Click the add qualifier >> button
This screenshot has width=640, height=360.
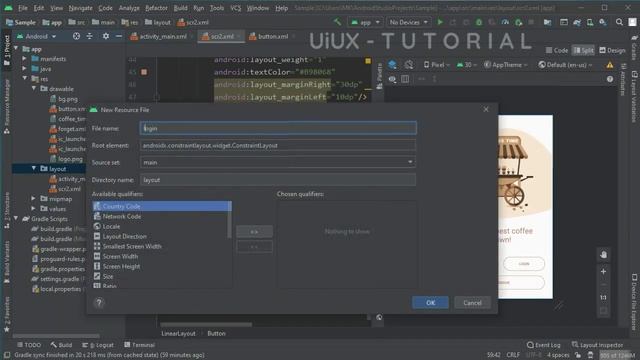(x=254, y=231)
